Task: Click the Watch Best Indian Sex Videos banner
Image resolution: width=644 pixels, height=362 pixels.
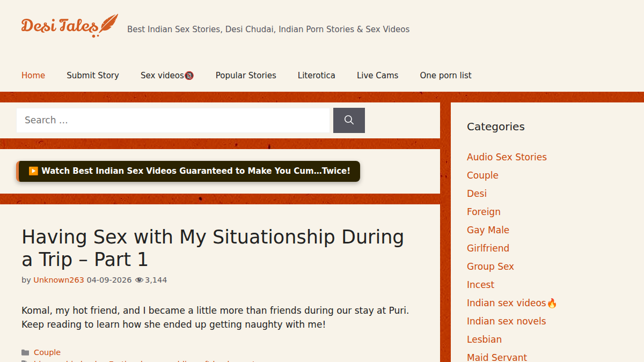Action: [x=188, y=171]
